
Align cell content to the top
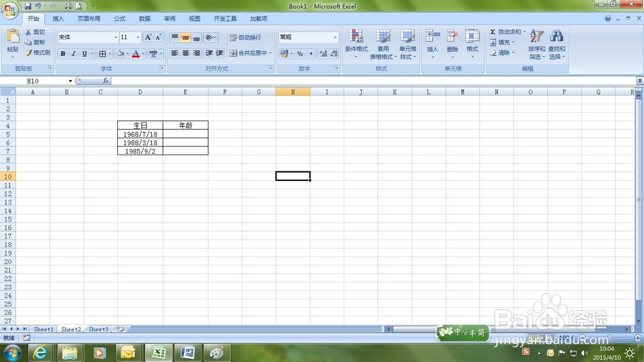point(175,37)
